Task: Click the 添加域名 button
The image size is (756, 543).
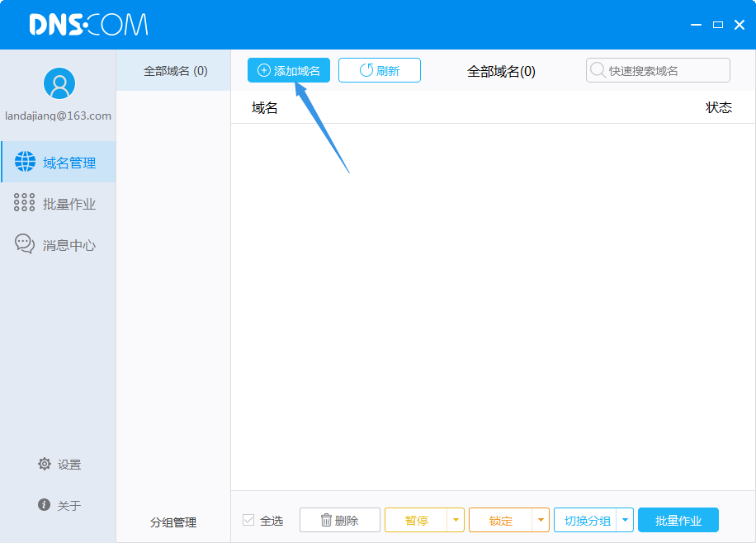Action: pos(289,71)
